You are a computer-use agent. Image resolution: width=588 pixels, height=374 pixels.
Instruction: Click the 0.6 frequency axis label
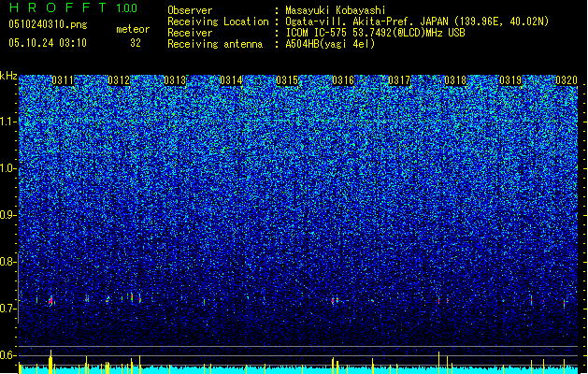(x=8, y=355)
